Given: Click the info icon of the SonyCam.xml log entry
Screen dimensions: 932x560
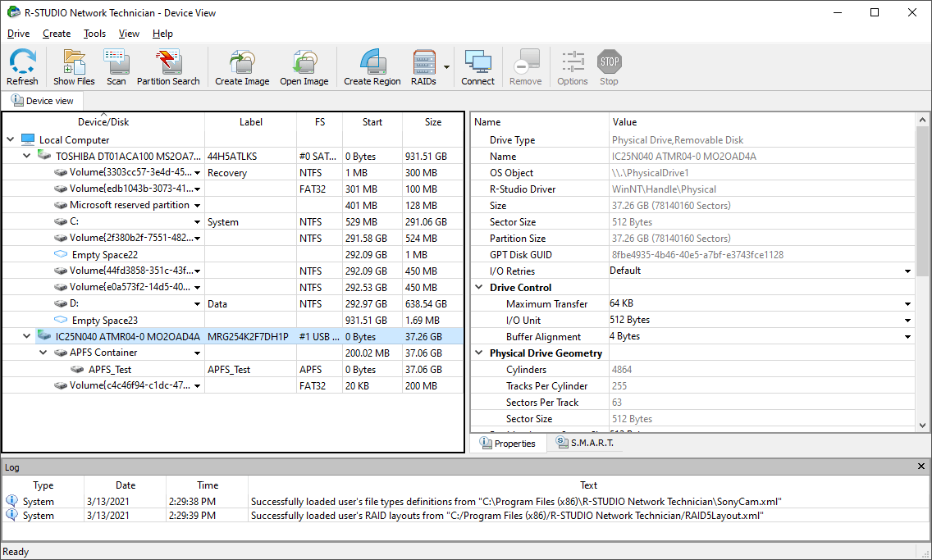Looking at the screenshot, I should [11, 501].
